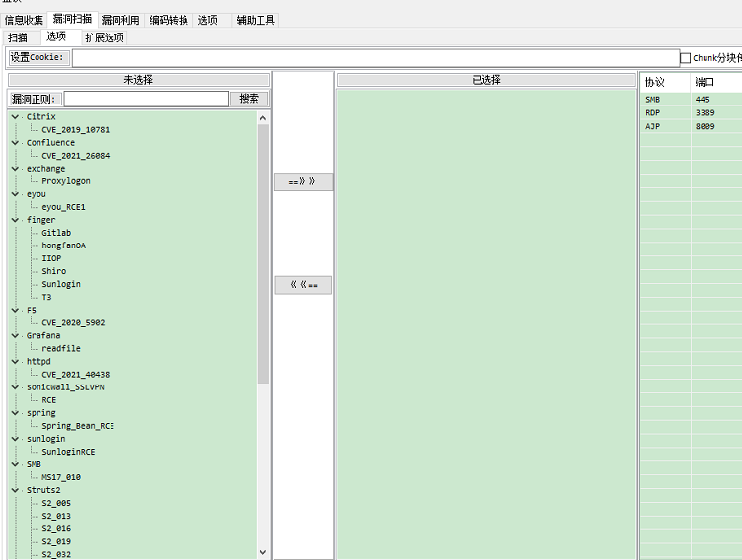Select the SMB protocol row
This screenshot has height=560, width=742.
[x=692, y=100]
